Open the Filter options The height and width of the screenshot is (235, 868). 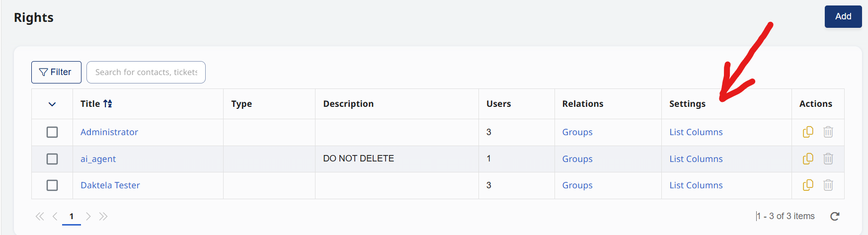[56, 72]
